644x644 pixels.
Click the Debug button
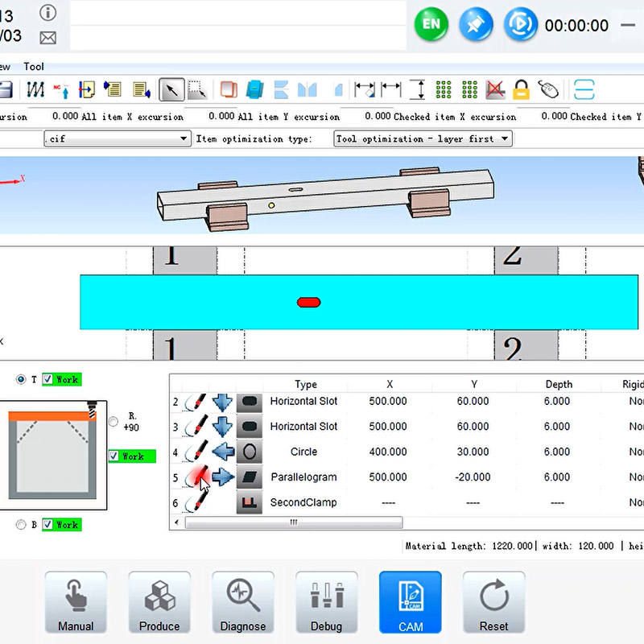coord(327,603)
